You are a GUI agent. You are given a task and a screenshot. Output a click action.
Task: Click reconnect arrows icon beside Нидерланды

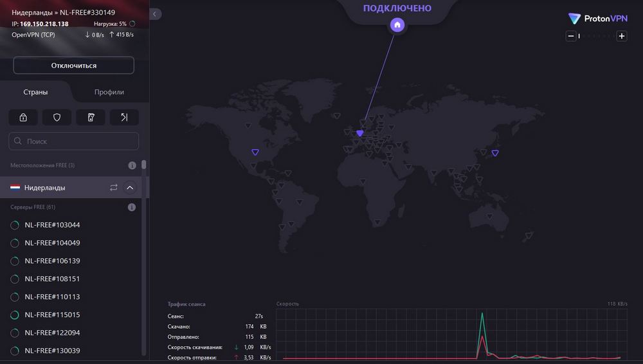click(114, 188)
